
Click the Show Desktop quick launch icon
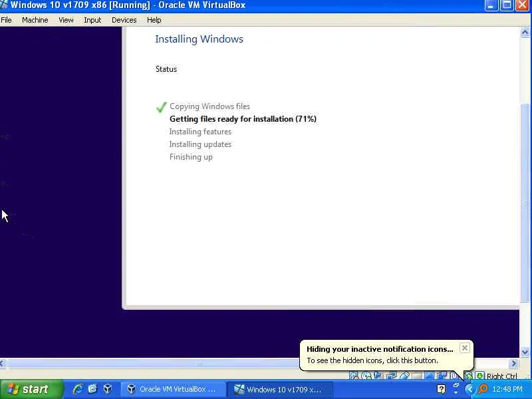click(92, 389)
